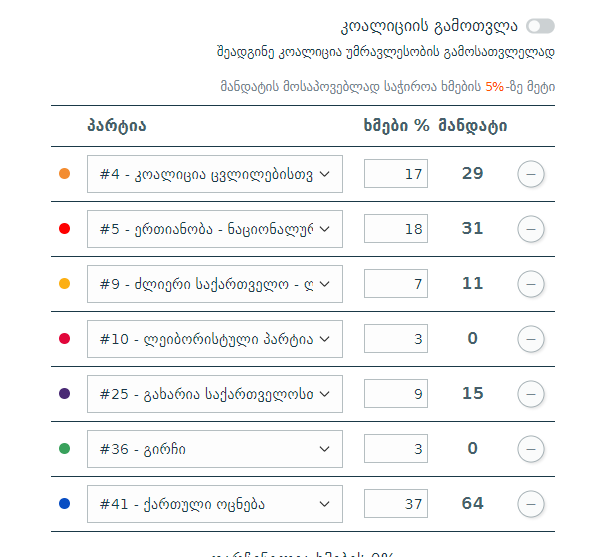Click the vote percent field showing 9
This screenshot has height=557, width=610.
tap(396, 394)
